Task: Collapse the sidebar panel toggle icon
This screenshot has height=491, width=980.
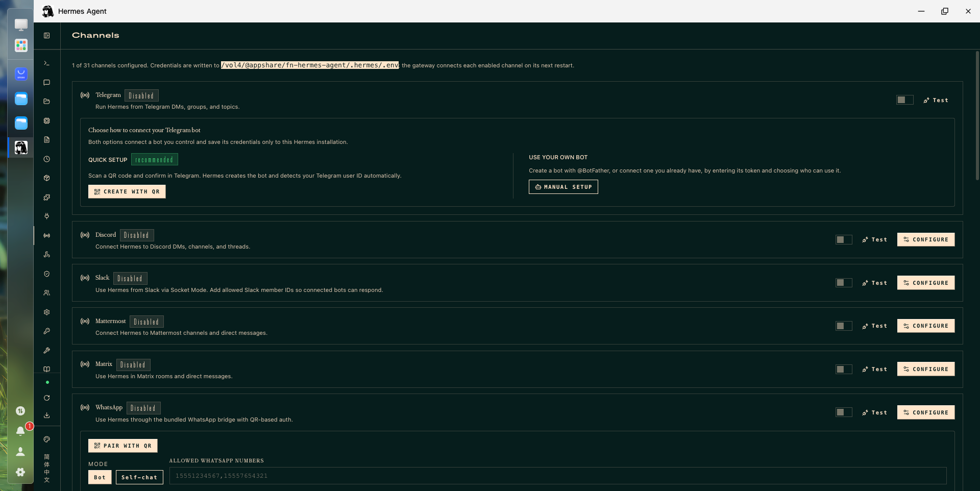Action: point(46,35)
